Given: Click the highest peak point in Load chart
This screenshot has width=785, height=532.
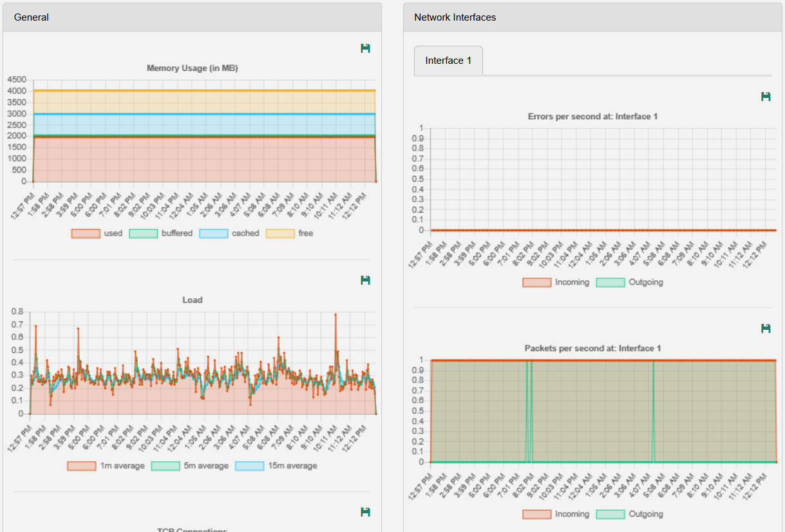Looking at the screenshot, I should tap(336, 314).
